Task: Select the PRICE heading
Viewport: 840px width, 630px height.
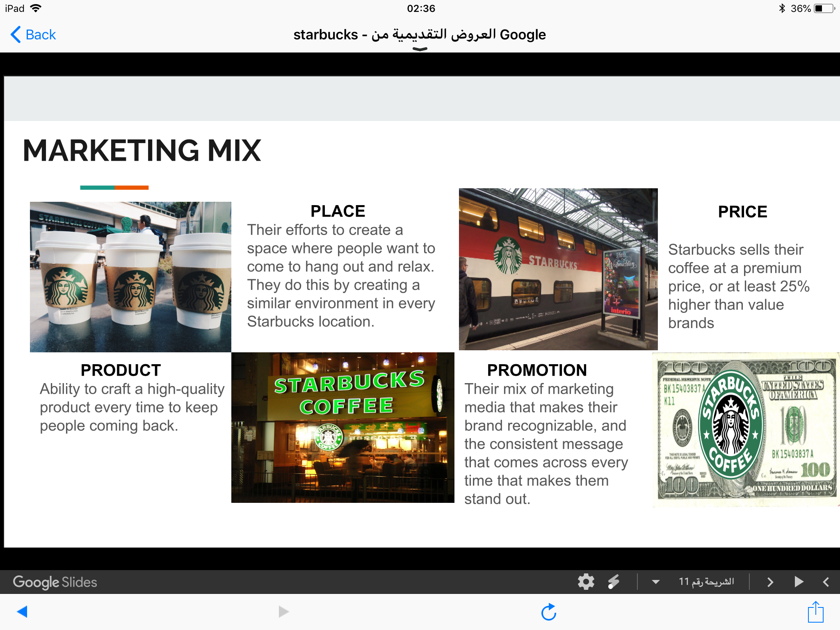Action: click(x=742, y=212)
